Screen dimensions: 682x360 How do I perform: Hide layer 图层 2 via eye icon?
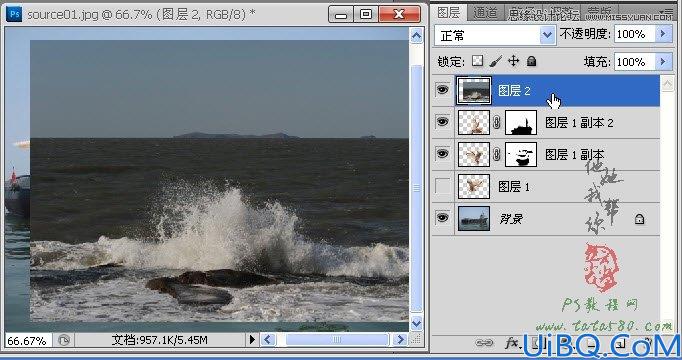tap(443, 90)
